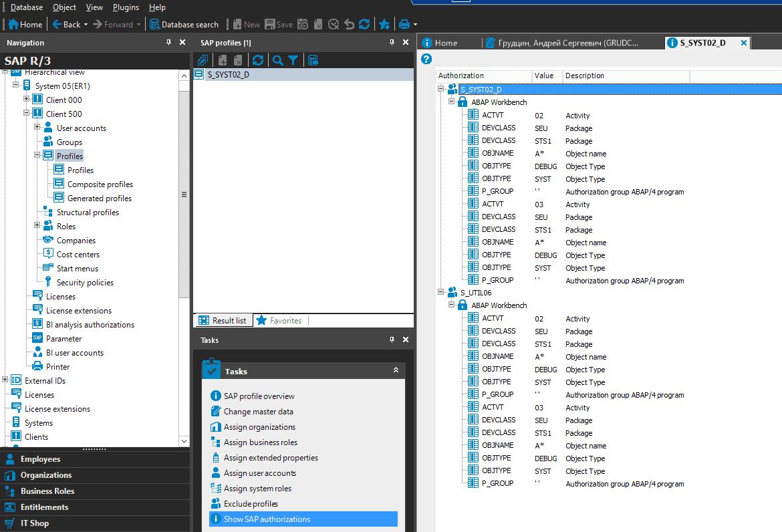Select Composite profiles in navigation tree
Viewport: 782px width, 532px height.
point(100,184)
